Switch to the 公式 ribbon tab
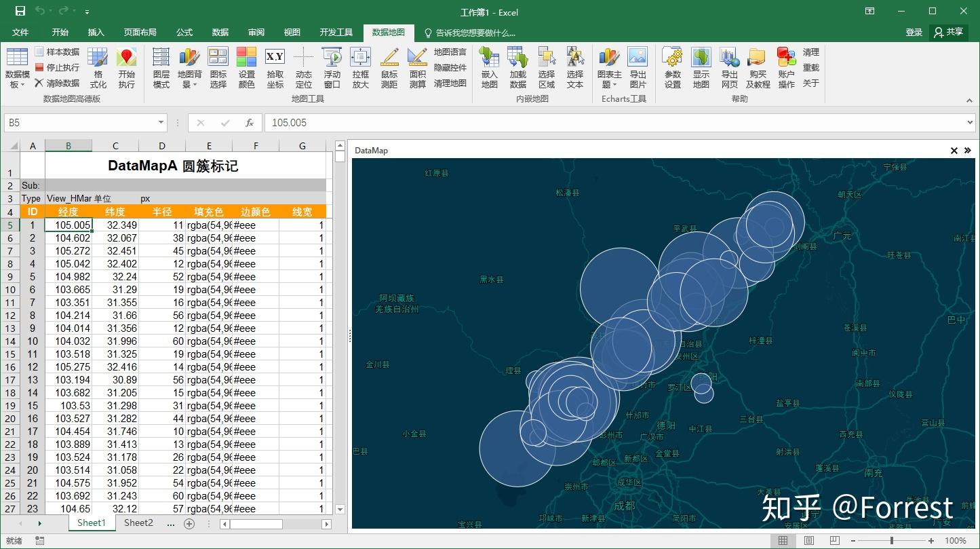Viewport: 980px width, 549px height. click(184, 33)
